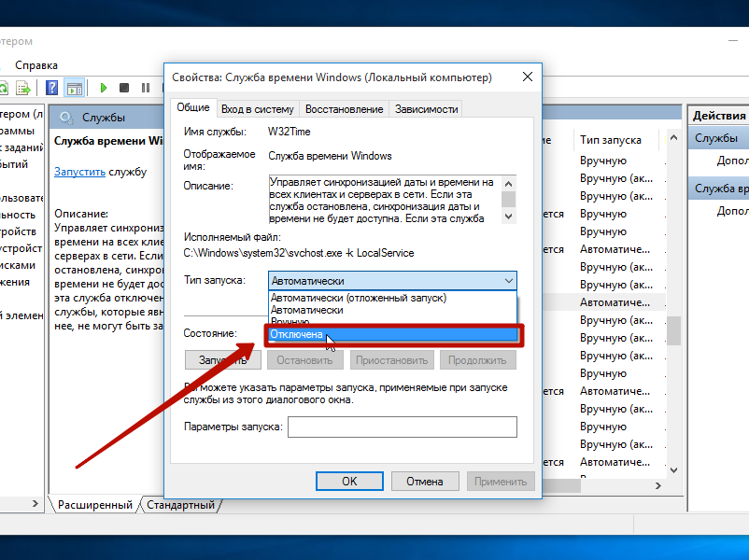The width and height of the screenshot is (749, 560).
Task: Click the Параметры запуска text field
Action: click(402, 427)
